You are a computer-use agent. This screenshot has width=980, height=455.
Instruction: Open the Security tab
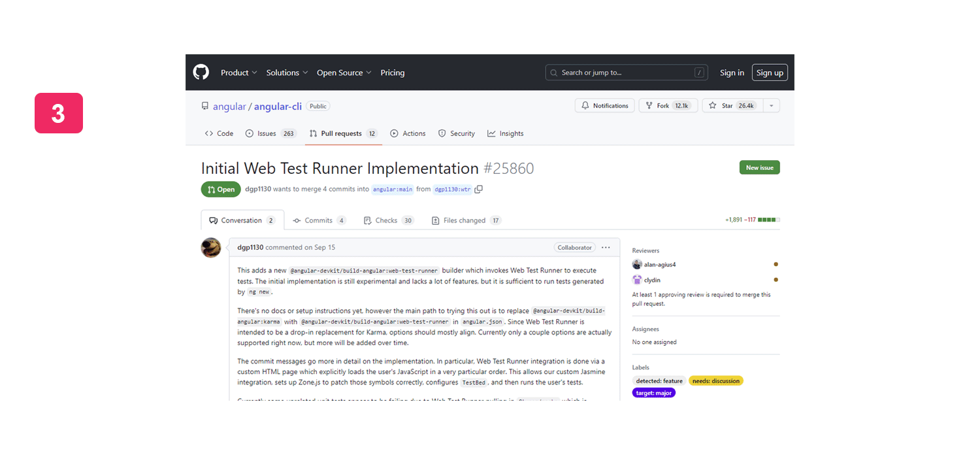[457, 133]
